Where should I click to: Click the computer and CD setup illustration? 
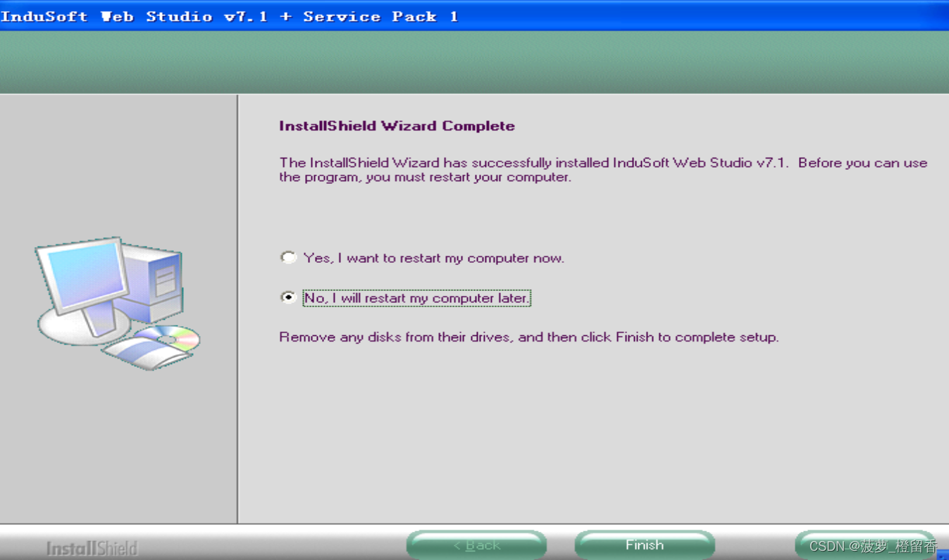pyautogui.click(x=118, y=303)
